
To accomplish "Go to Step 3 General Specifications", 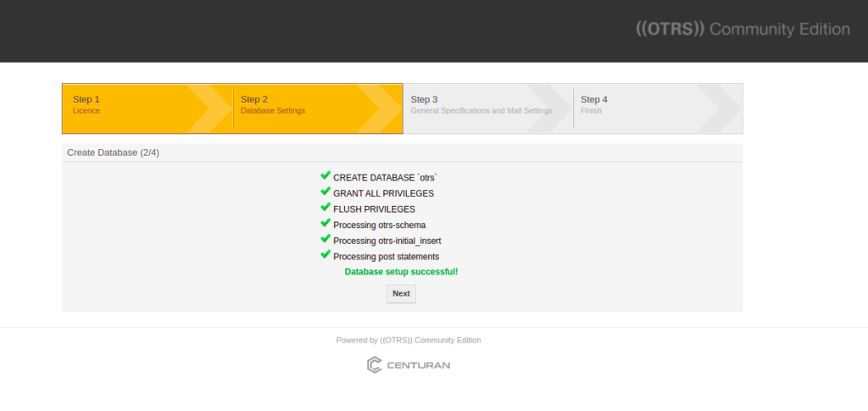I will point(488,109).
